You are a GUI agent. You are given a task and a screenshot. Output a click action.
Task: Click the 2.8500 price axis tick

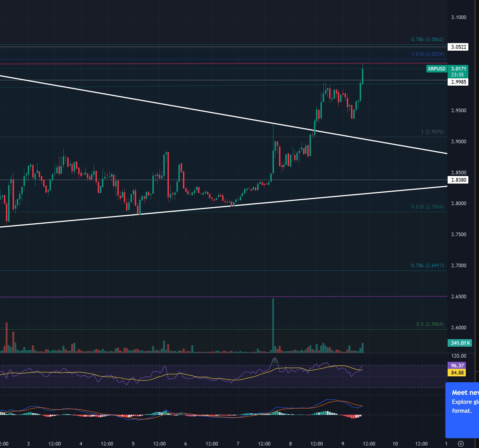(459, 173)
